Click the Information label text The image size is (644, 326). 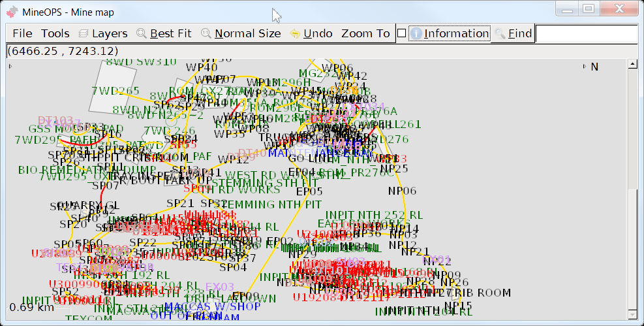(456, 33)
